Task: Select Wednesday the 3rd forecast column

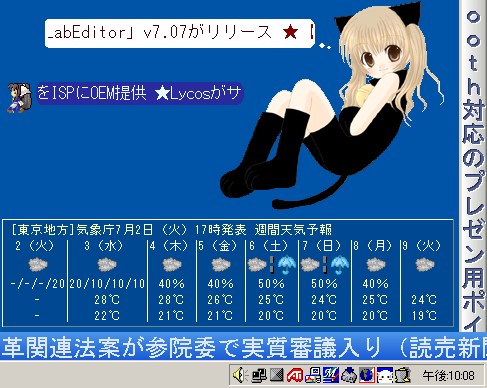Action: click(x=107, y=281)
